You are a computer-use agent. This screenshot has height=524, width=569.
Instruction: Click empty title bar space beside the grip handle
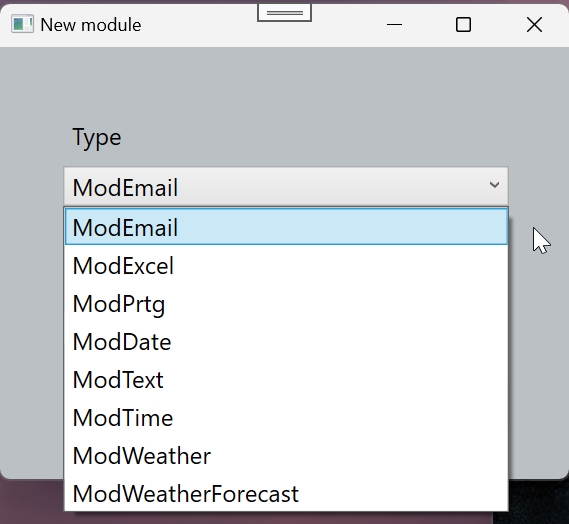click(x=200, y=25)
